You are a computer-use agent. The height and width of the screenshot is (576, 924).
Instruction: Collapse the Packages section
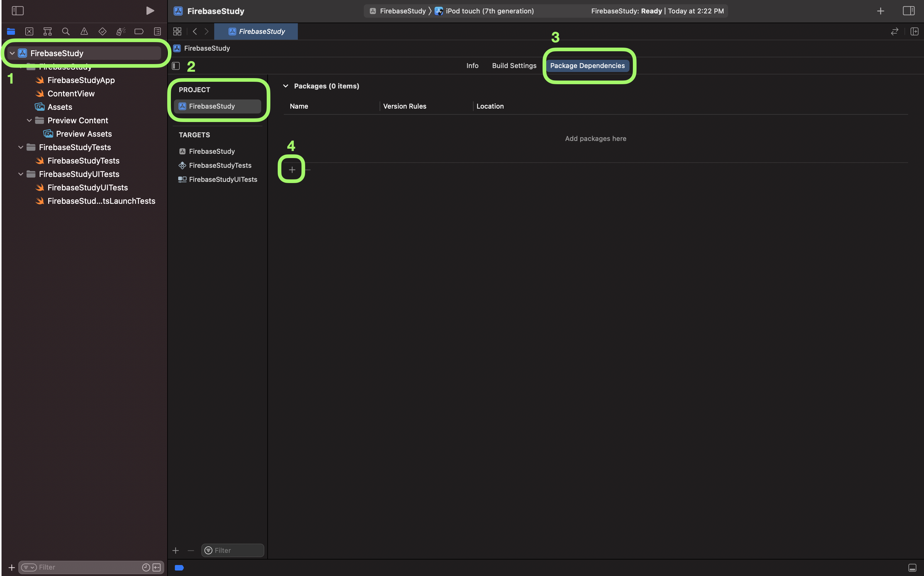coord(285,86)
